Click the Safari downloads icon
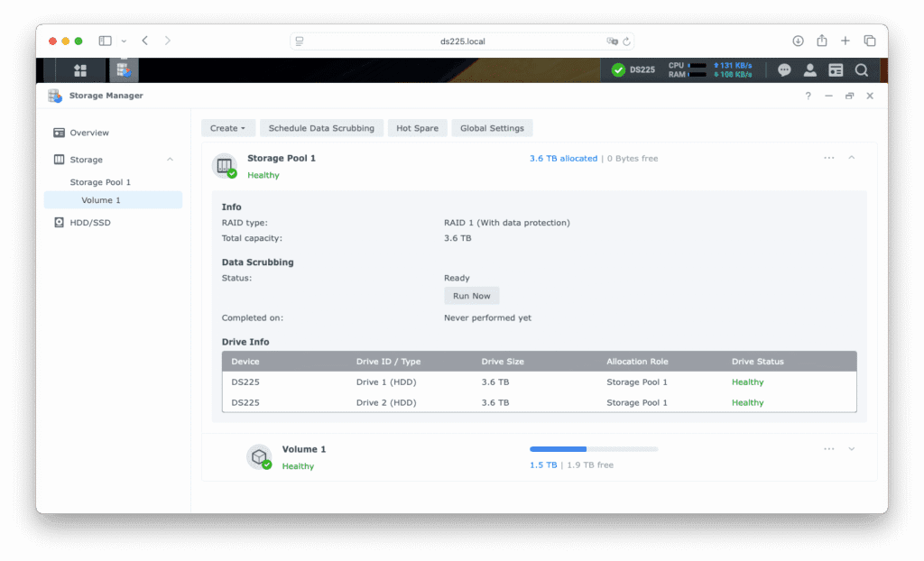924x561 pixels. pyautogui.click(x=798, y=41)
